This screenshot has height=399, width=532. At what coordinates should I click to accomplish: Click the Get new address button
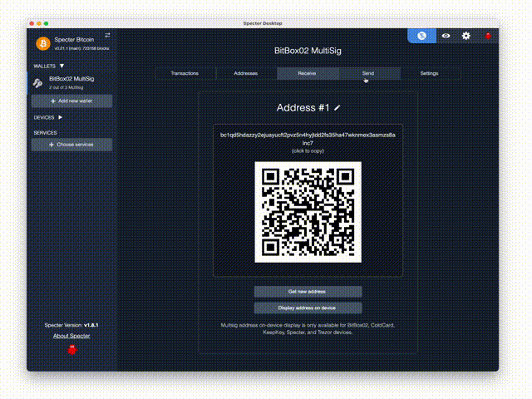(x=308, y=292)
